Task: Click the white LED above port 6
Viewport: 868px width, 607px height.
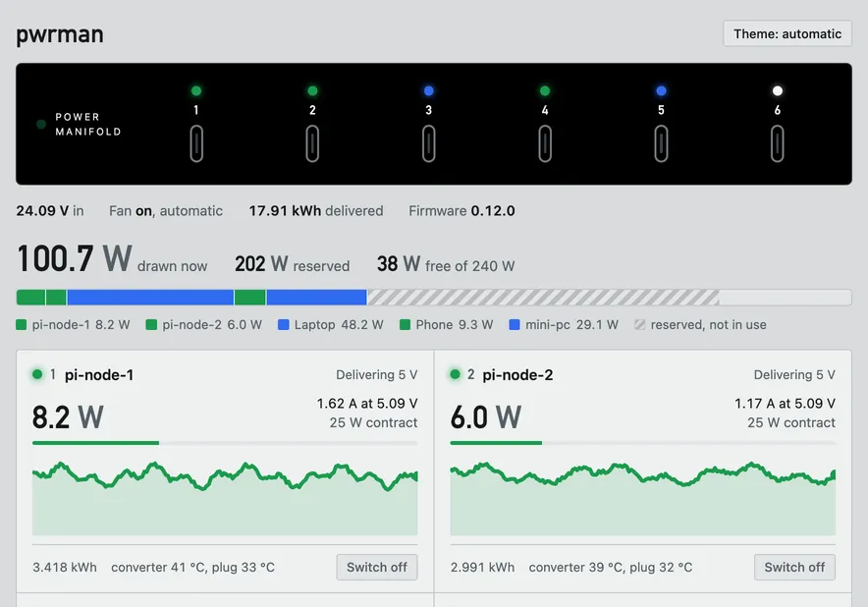Action: pyautogui.click(x=778, y=90)
